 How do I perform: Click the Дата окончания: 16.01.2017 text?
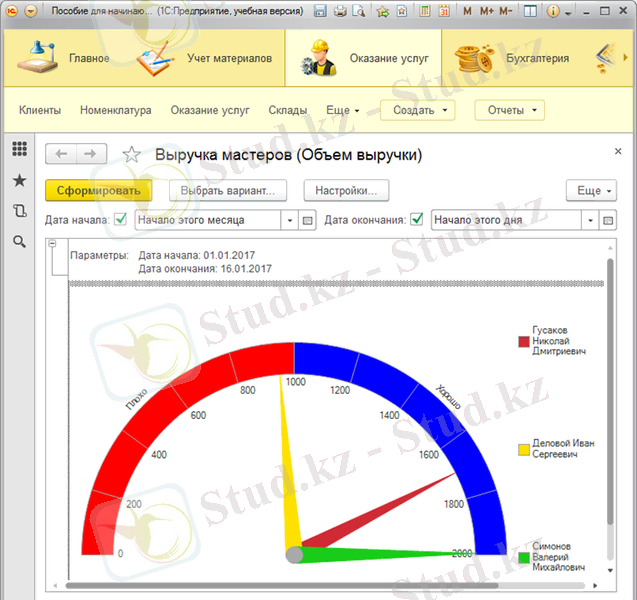click(x=205, y=269)
